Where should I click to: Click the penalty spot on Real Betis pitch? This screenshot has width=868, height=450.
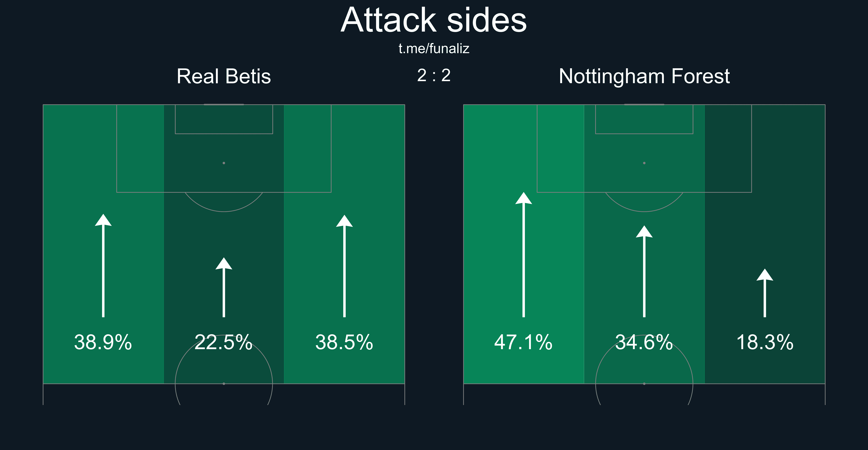click(224, 163)
